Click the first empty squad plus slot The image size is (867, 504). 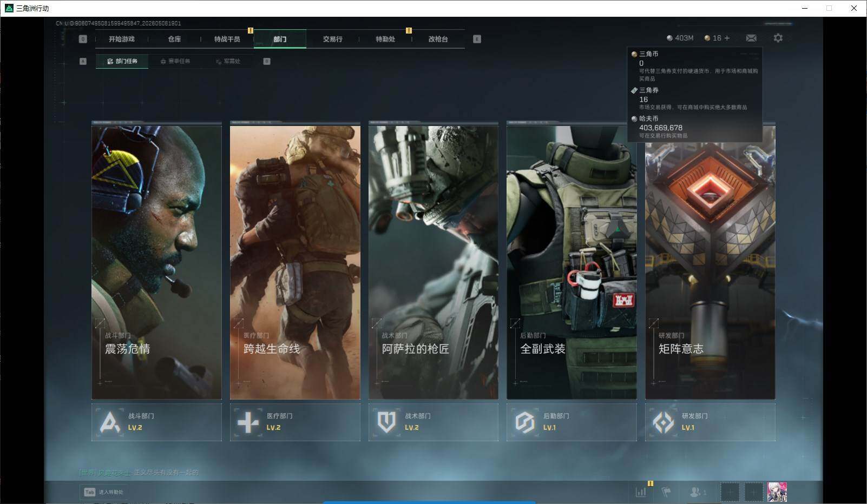[x=730, y=492]
